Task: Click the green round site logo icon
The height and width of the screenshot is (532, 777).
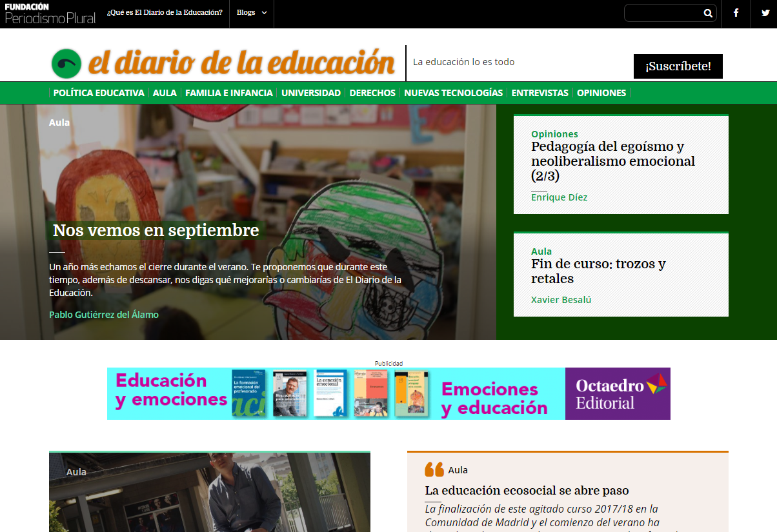Action: (66, 64)
